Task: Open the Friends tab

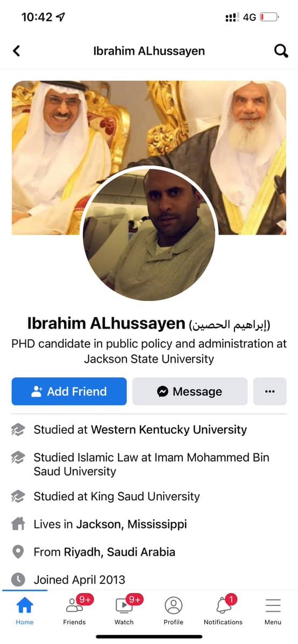Action: [x=74, y=611]
